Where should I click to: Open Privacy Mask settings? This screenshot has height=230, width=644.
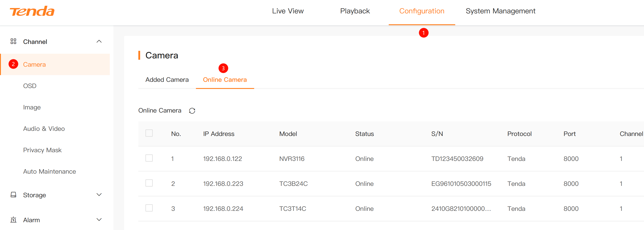point(42,150)
